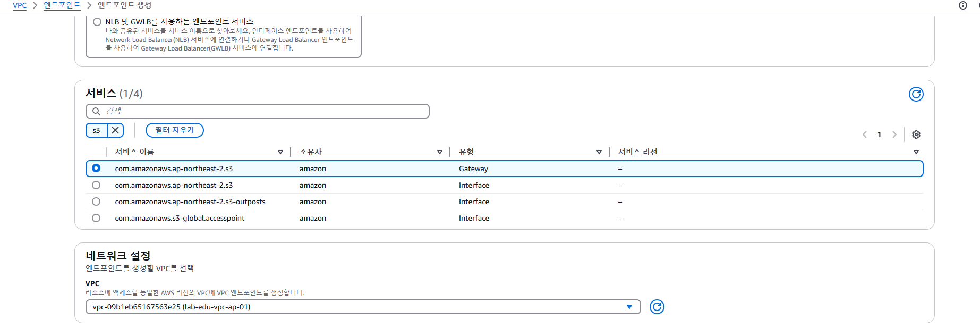Click Interface type in s3-global.accesspoint row
The width and height of the screenshot is (980, 335).
(x=474, y=218)
